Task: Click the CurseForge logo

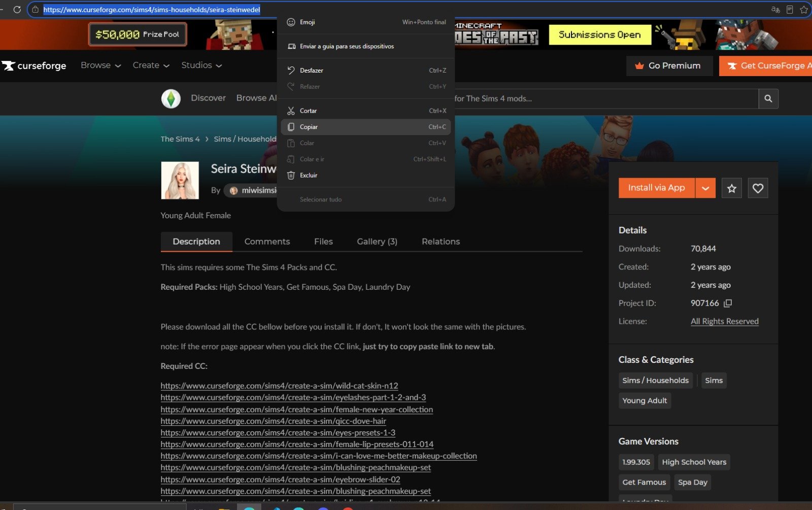Action: tap(33, 65)
